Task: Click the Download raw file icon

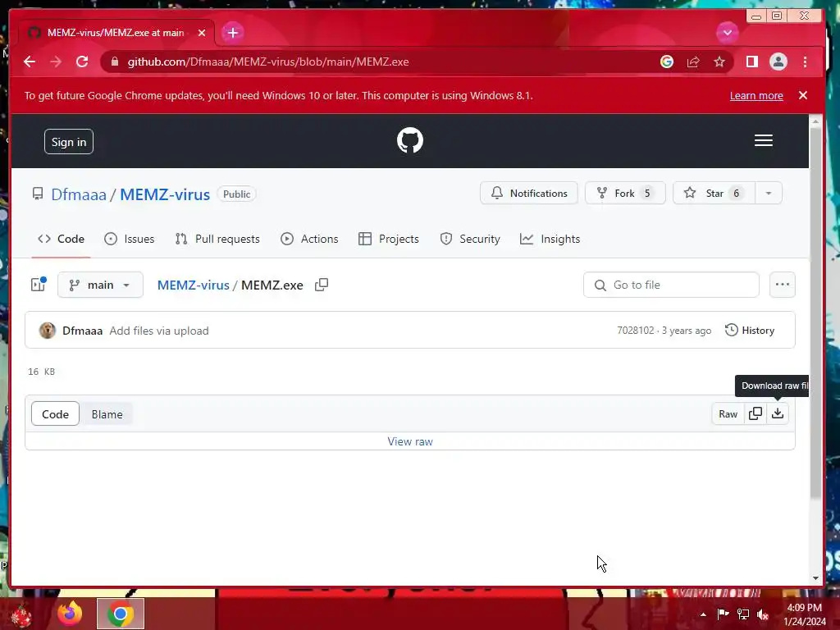Action: (x=778, y=413)
